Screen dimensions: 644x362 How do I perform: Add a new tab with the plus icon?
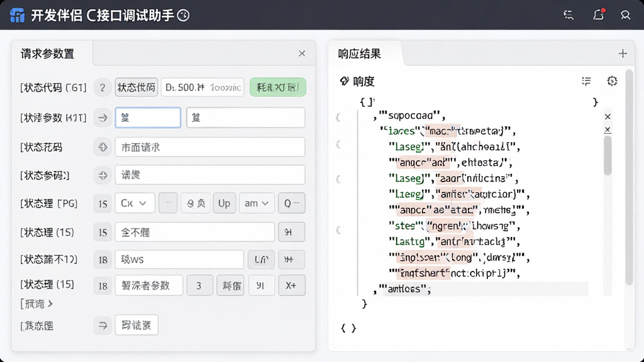coord(623,53)
